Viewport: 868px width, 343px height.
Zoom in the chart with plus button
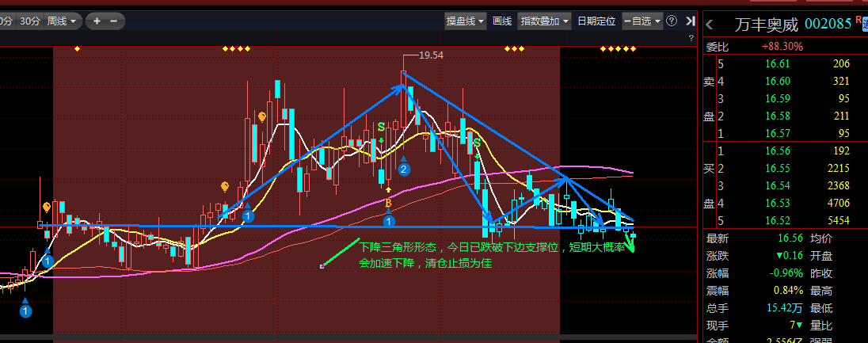(x=97, y=21)
